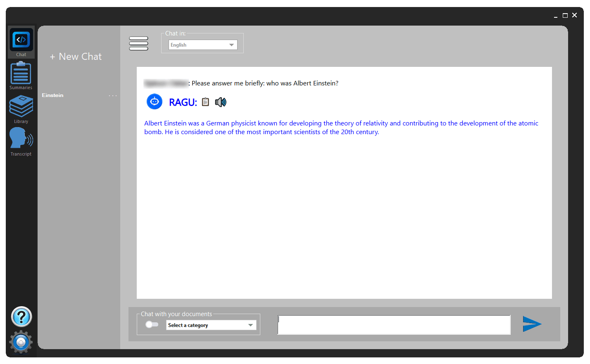Click the RAGU robot avatar icon
This screenshot has width=590, height=364.
(x=155, y=102)
